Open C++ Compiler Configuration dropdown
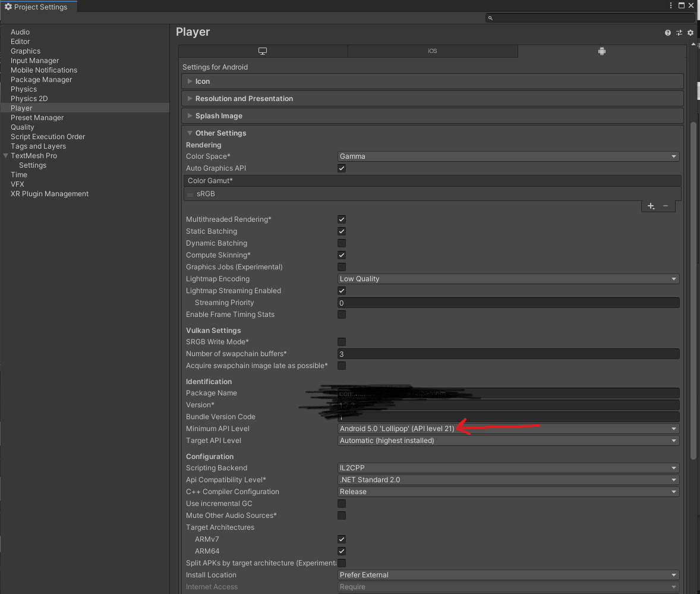Viewport: 700px width, 594px height. tap(508, 492)
